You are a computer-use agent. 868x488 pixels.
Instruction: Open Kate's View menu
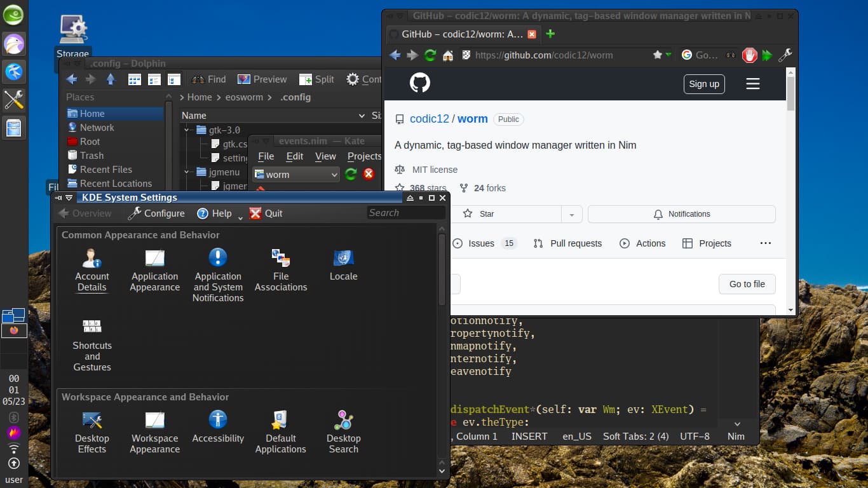(x=325, y=156)
